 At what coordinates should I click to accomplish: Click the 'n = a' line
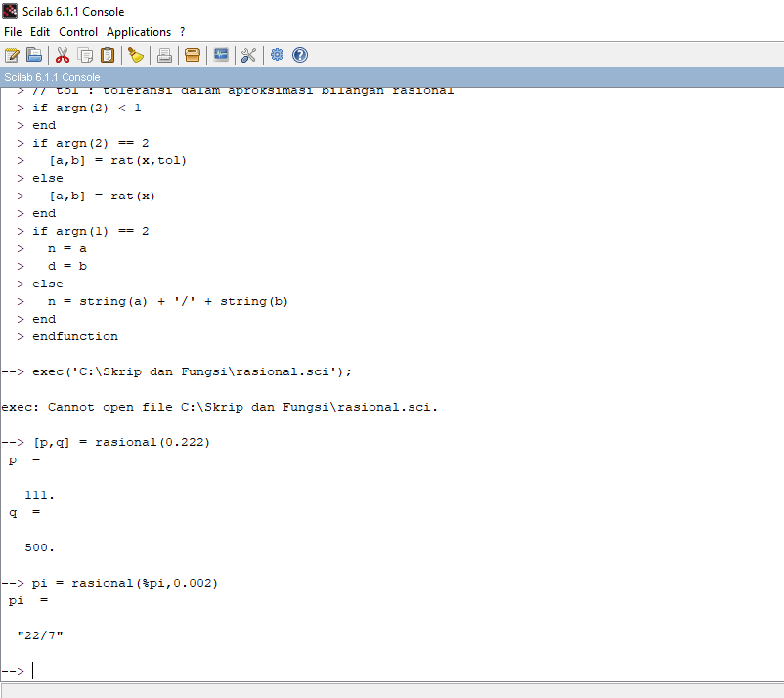(x=67, y=248)
